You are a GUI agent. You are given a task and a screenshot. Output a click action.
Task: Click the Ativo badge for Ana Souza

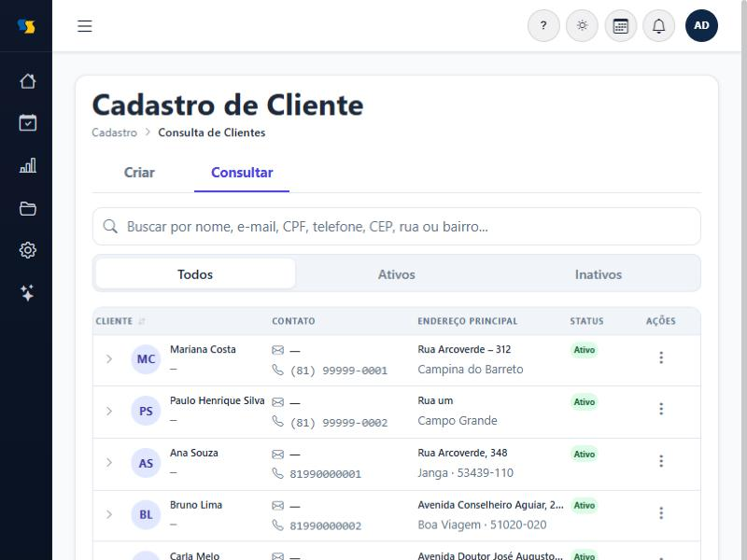(x=585, y=454)
